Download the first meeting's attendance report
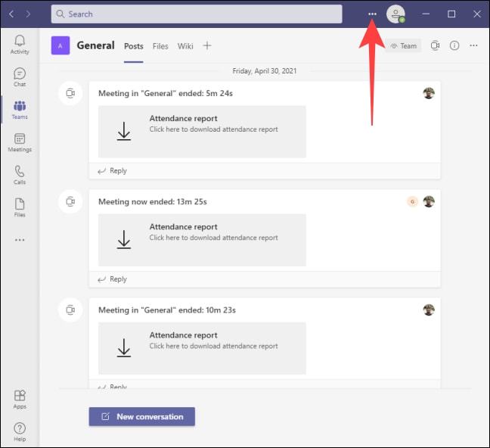 (202, 132)
